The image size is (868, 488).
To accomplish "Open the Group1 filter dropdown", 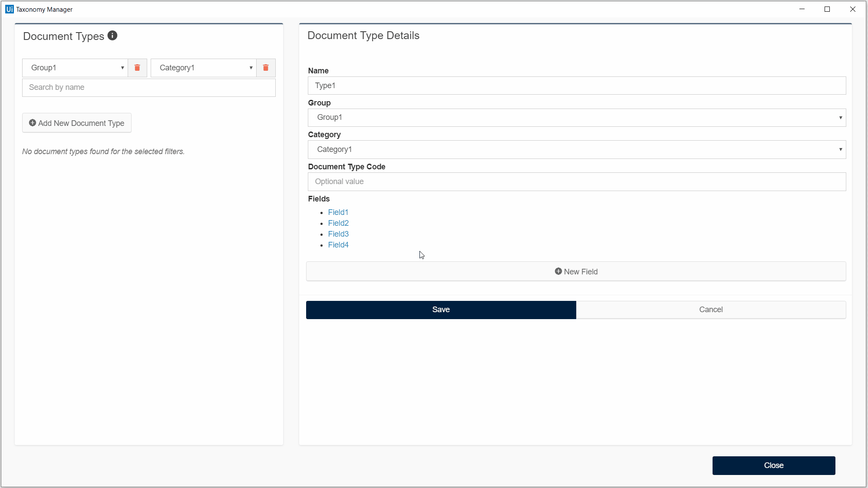I will 75,68.
